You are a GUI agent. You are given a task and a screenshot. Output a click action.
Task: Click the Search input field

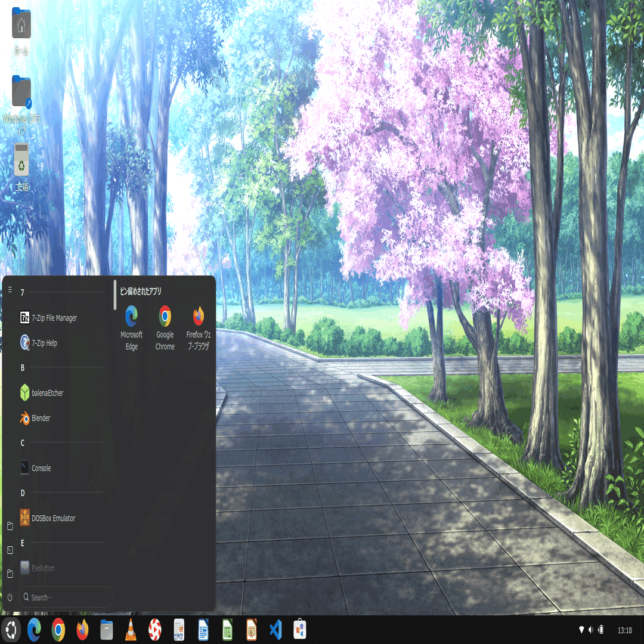point(66,597)
